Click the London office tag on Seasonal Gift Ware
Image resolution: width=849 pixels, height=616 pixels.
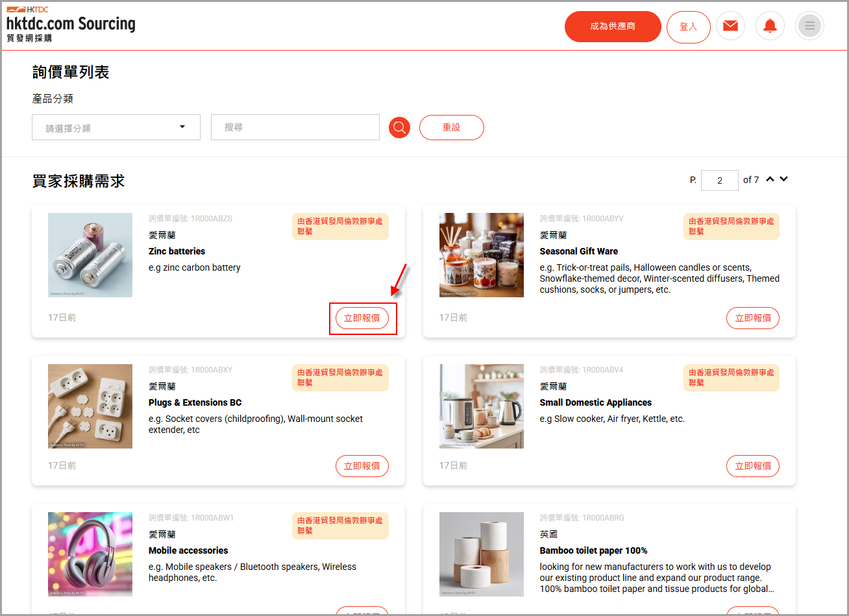(732, 227)
